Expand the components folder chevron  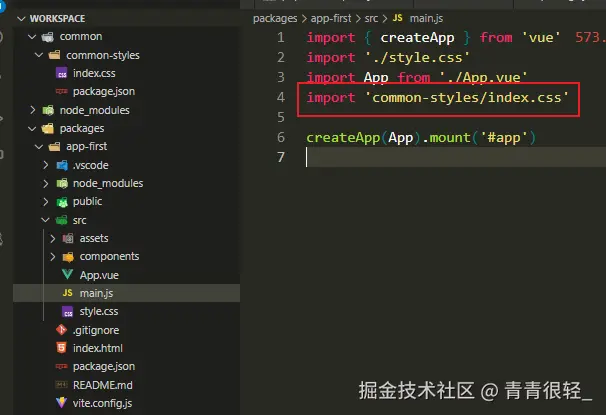point(53,257)
